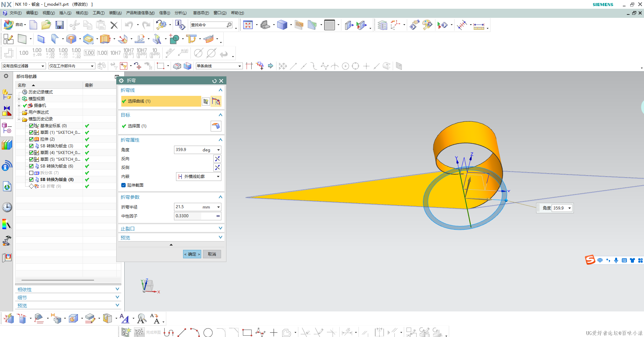Screen dimensions: 644x337
Task: Open the bend radius mm dropdown
Action: (x=218, y=207)
